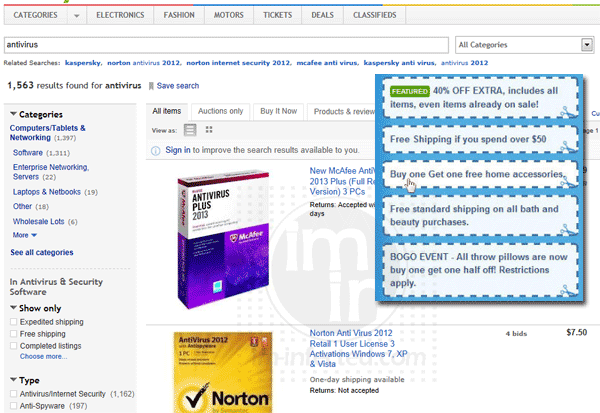Click scissors icon on 40% OFF coupon
Screen dimensions: 600x413
(x=568, y=113)
